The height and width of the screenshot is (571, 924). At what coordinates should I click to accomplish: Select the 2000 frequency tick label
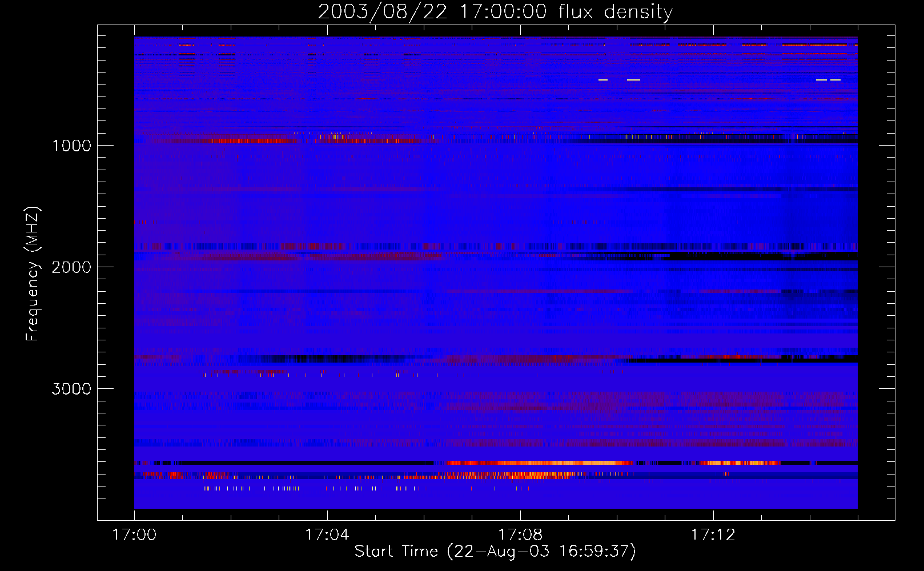71,267
